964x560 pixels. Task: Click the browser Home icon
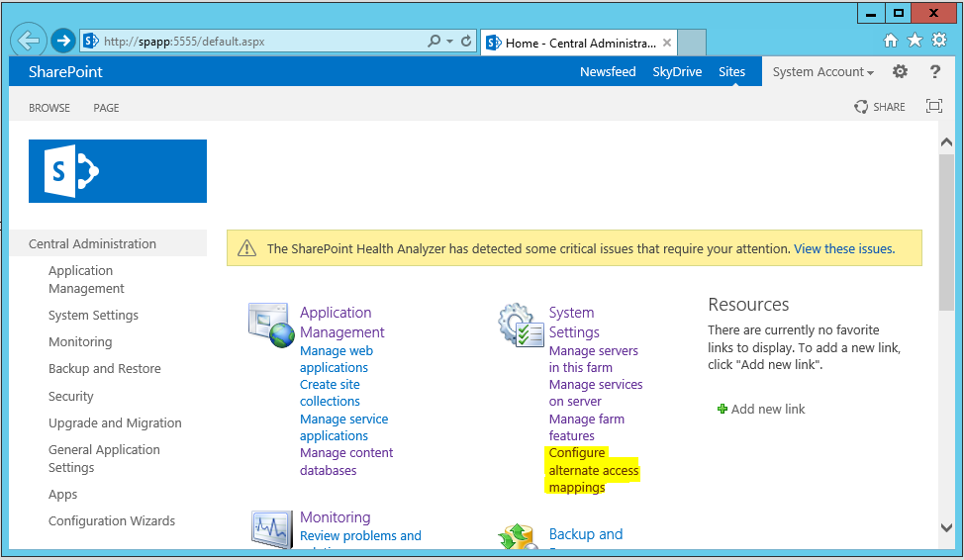890,41
